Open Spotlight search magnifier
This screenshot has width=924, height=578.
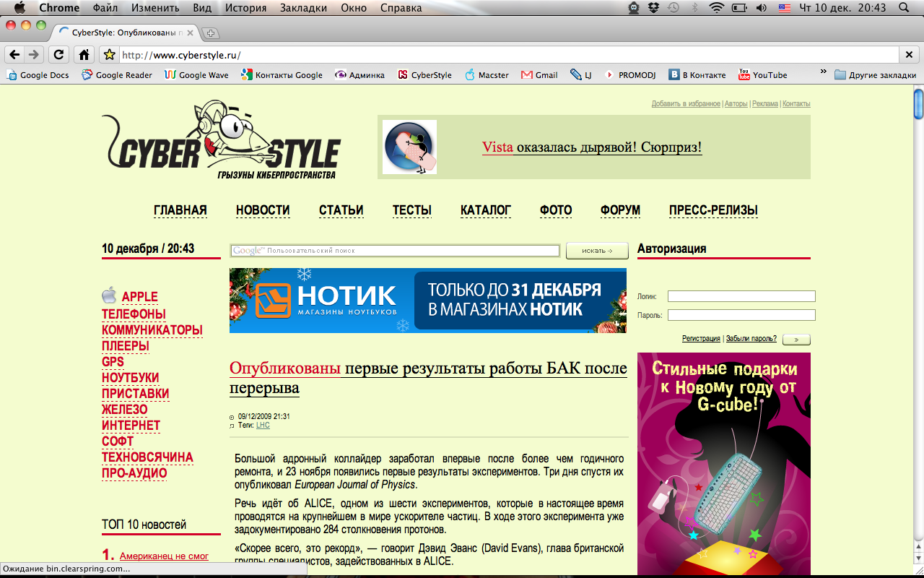coord(904,8)
